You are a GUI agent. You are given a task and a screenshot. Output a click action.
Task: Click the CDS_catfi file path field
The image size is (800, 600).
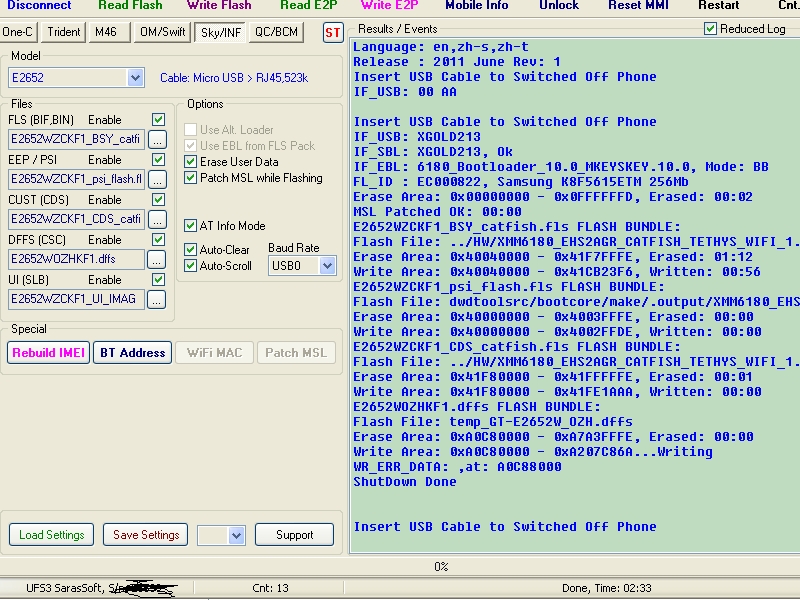pos(77,219)
